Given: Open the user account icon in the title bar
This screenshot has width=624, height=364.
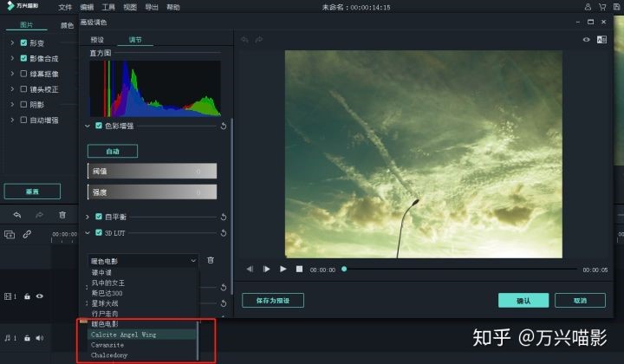Looking at the screenshot, I should pyautogui.click(x=588, y=7).
